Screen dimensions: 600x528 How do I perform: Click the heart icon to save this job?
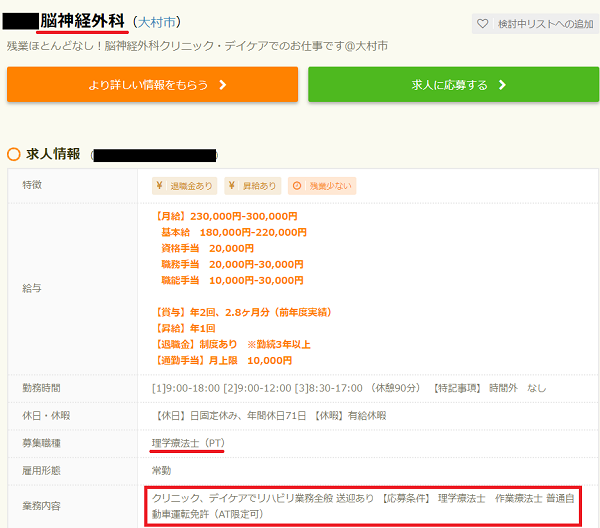tap(483, 23)
